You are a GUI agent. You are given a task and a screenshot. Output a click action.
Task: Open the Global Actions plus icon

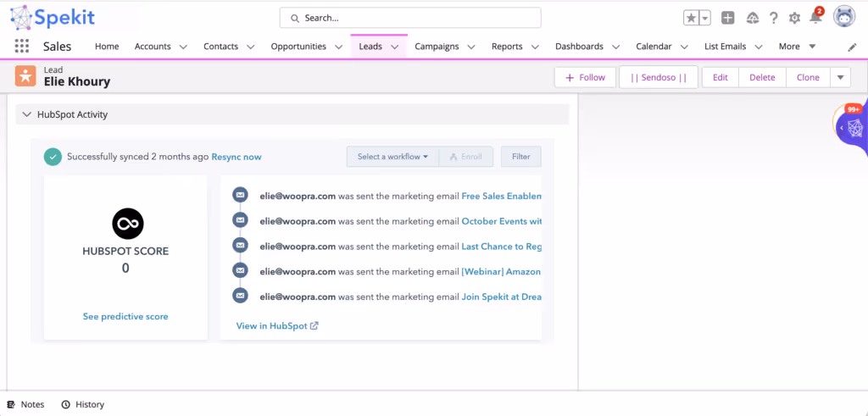(x=728, y=18)
